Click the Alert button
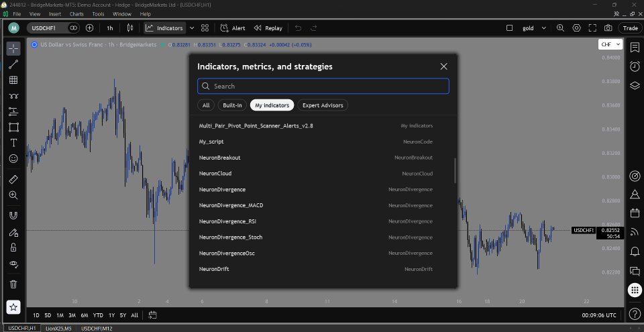 point(233,28)
